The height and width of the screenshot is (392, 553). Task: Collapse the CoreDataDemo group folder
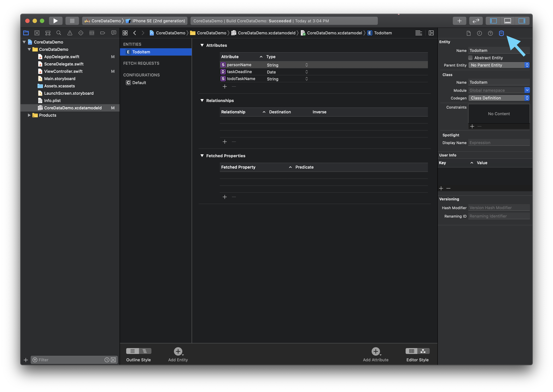coord(29,49)
